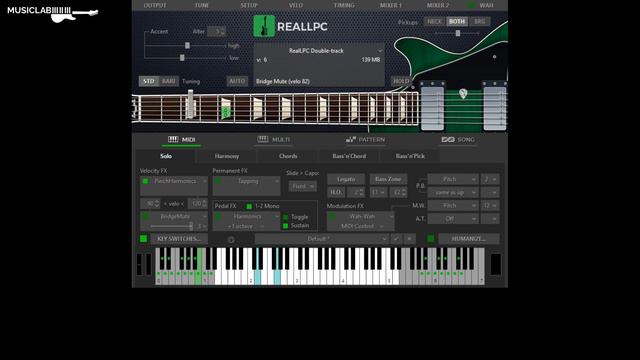Toggle the Harmonics pedal FX box
This screenshot has height=360, width=640.
[x=218, y=216]
